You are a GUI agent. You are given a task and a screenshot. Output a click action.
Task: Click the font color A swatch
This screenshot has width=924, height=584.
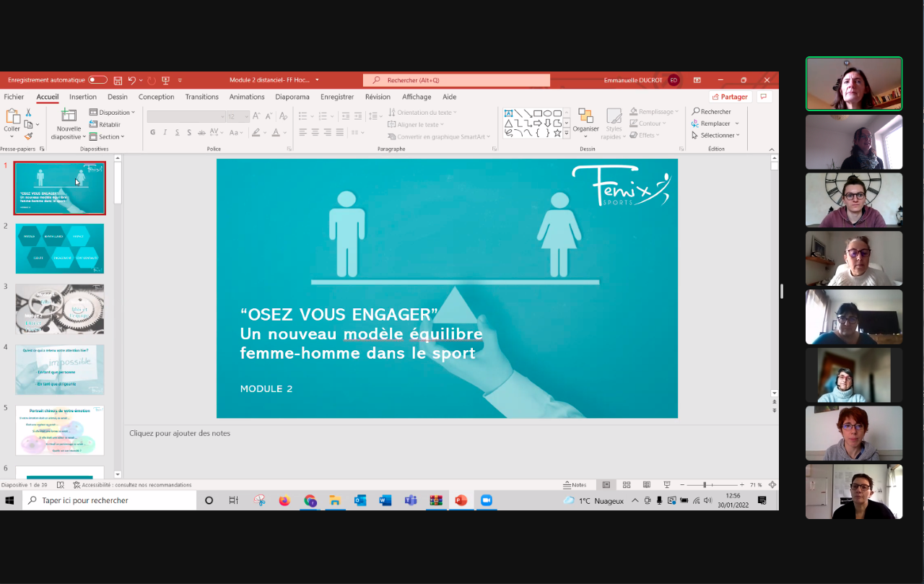(x=276, y=133)
